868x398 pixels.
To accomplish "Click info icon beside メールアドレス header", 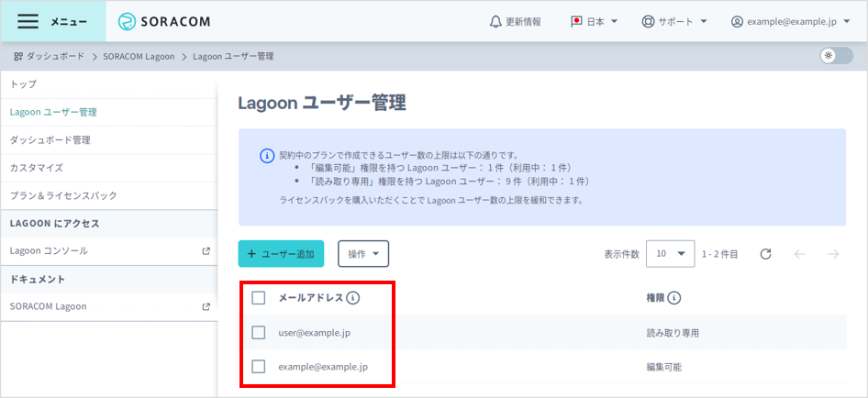I will point(352,298).
